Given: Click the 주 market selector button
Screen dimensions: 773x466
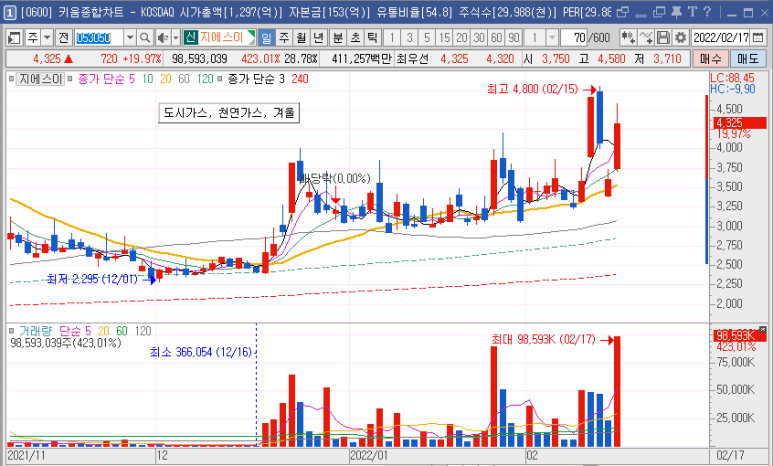Looking at the screenshot, I should coord(33,37).
